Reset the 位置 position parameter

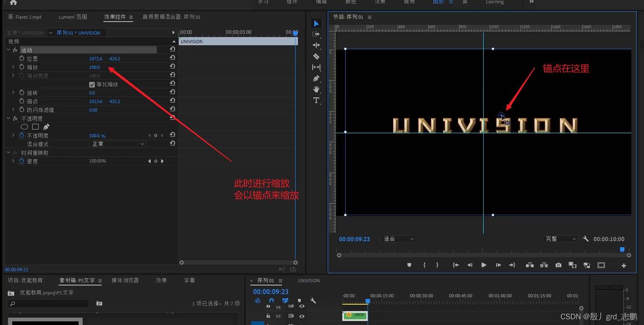[173, 57]
